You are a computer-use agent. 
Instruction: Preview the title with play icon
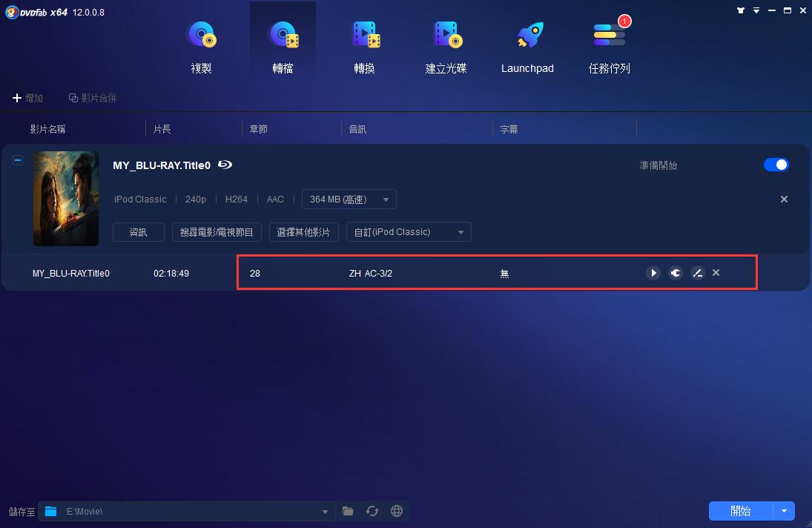coord(653,273)
